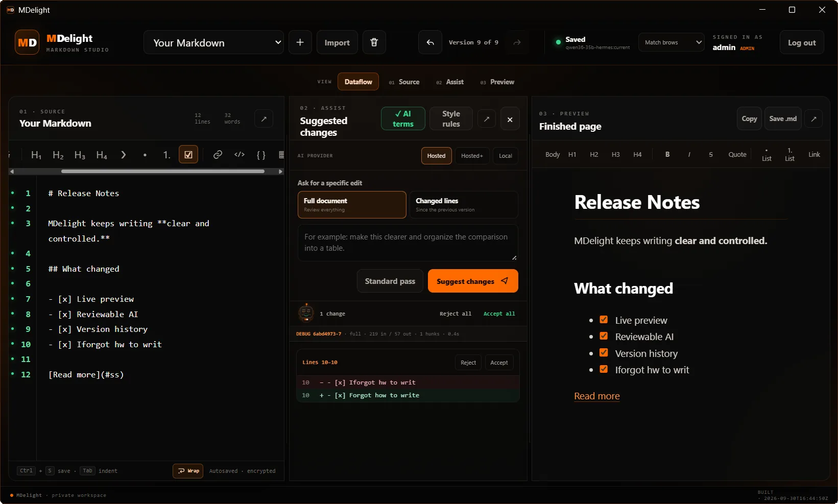Go forward to next version arrow
The width and height of the screenshot is (838, 504).
pyautogui.click(x=517, y=42)
